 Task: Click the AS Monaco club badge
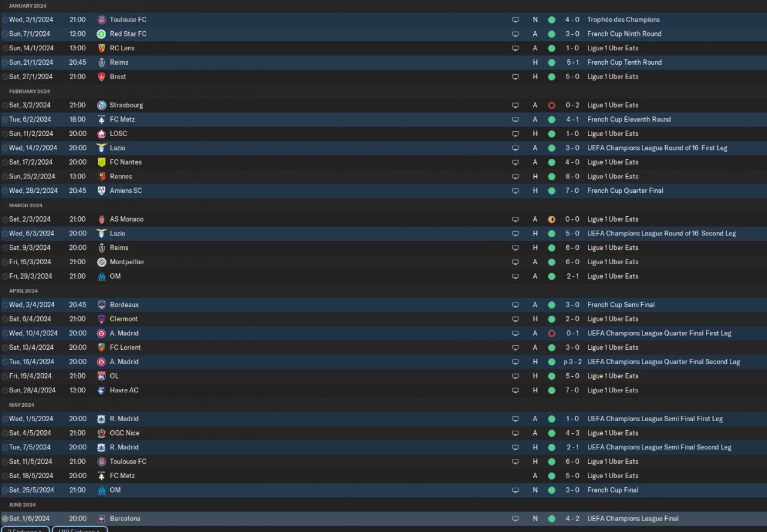point(101,219)
